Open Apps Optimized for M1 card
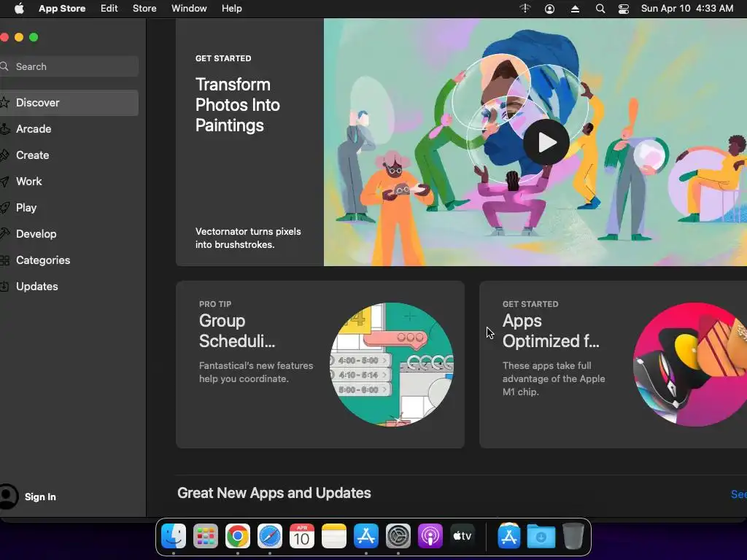Image resolution: width=747 pixels, height=560 pixels. tap(613, 365)
